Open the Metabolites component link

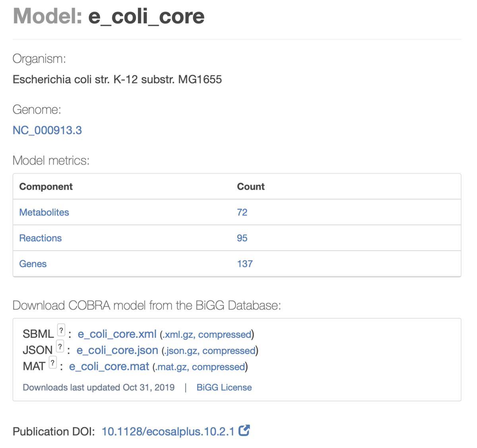(44, 212)
